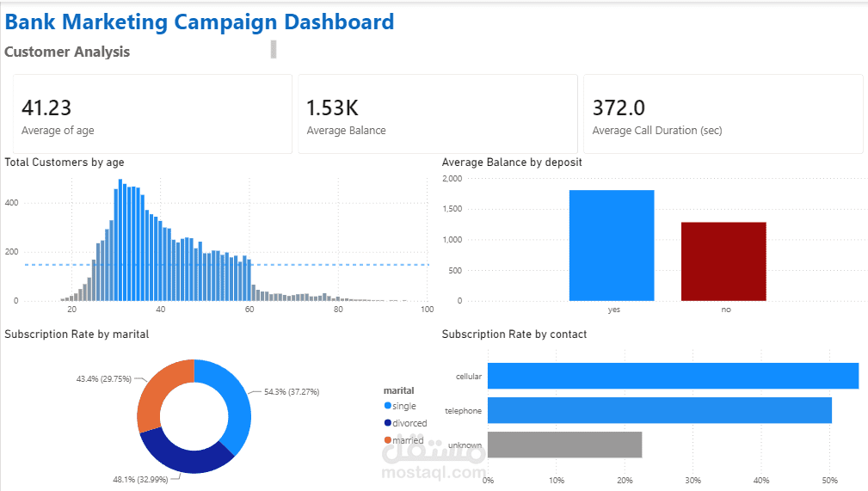Click the 'Total Customers by age' chart title
The image size is (868, 491).
tap(65, 163)
